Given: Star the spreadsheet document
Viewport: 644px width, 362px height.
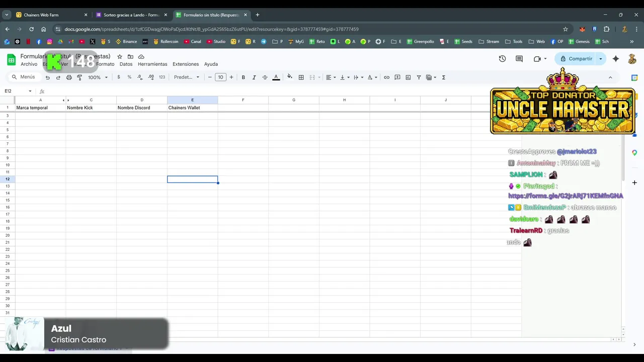Looking at the screenshot, I should pos(120,57).
